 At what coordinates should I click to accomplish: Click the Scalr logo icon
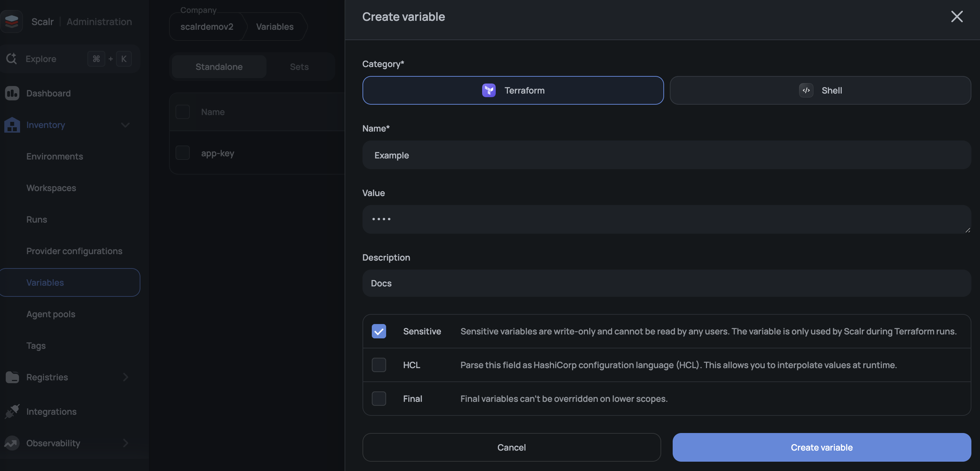pos(12,21)
